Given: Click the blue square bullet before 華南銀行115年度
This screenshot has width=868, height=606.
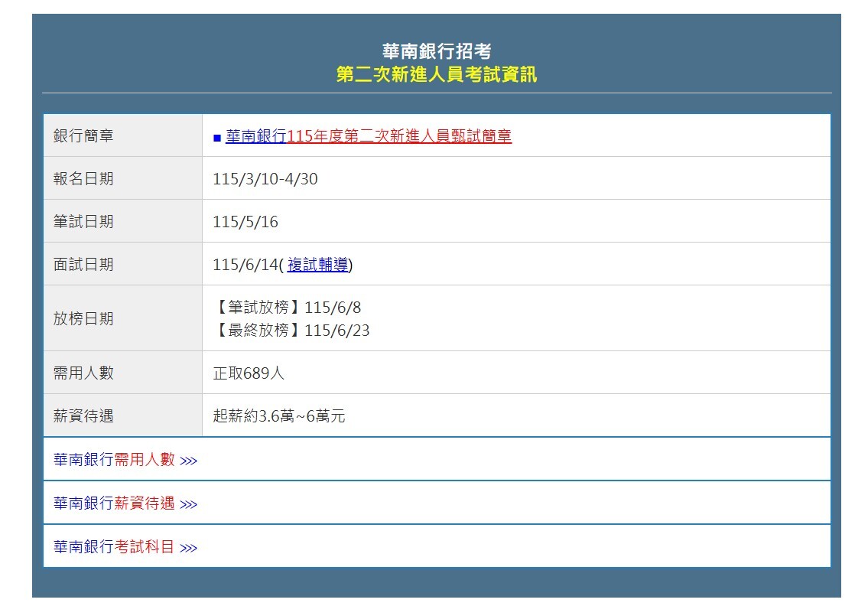Looking at the screenshot, I should tap(217, 138).
